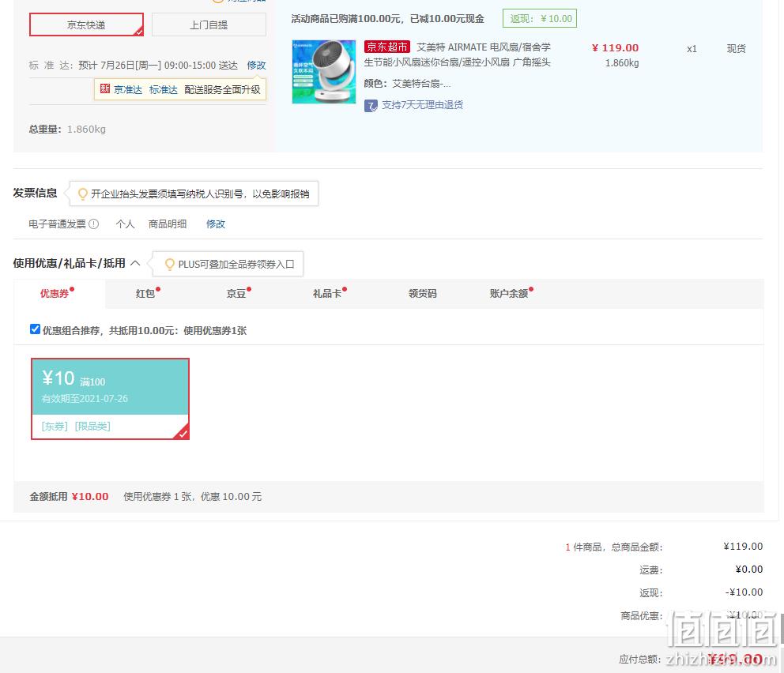Uncheck the 优惠组合推荐 checkbox
Image resolution: width=784 pixels, height=673 pixels.
(35, 329)
